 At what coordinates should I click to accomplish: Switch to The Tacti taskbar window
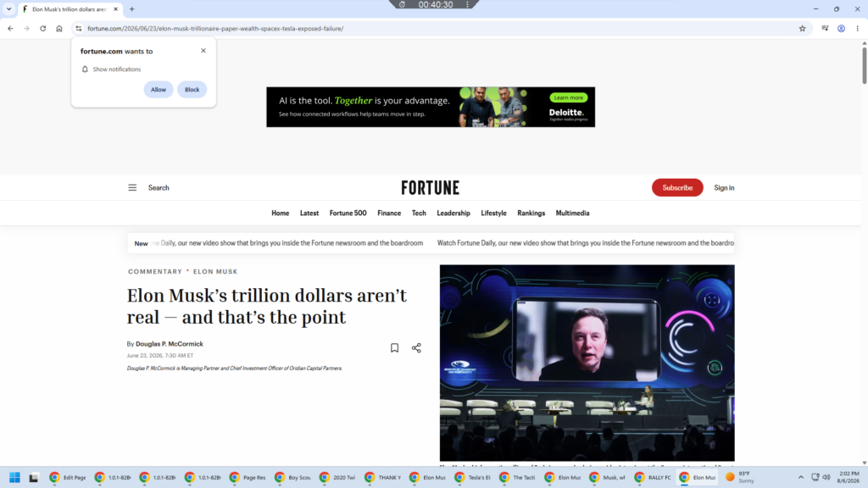pyautogui.click(x=518, y=477)
